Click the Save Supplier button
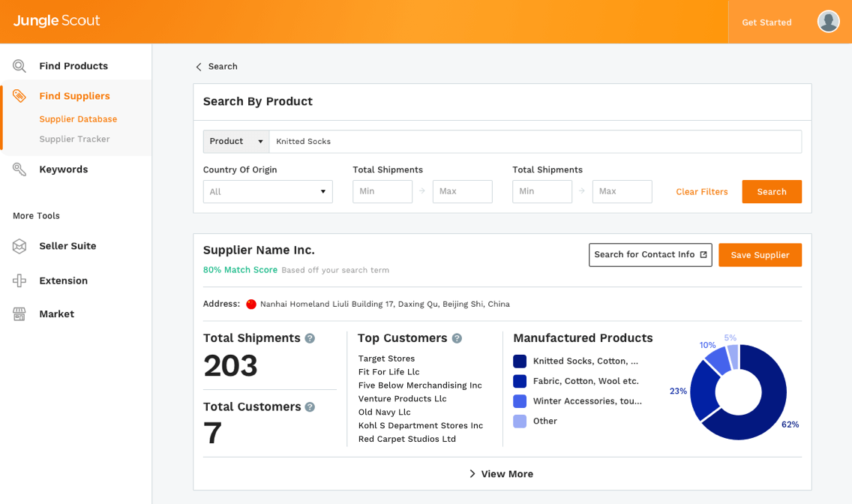Image resolution: width=852 pixels, height=504 pixels. click(x=760, y=255)
